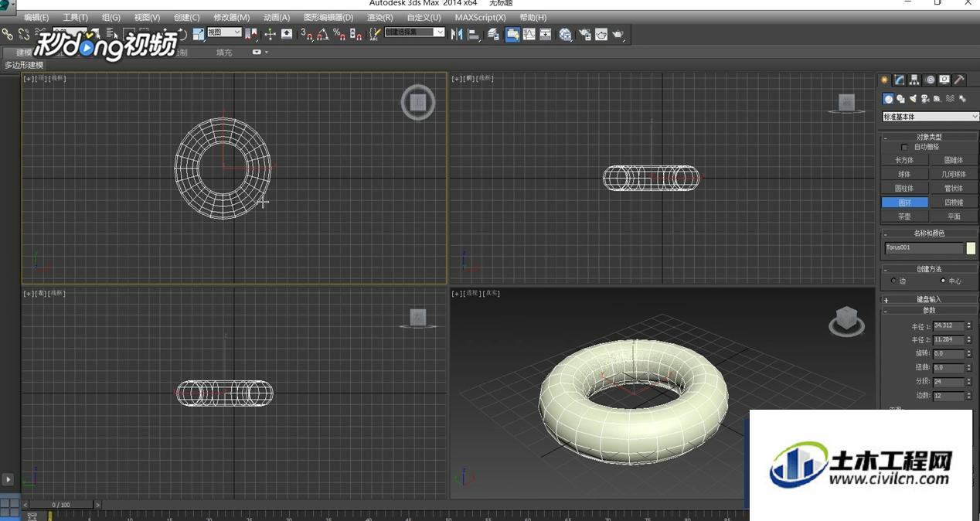Select the Systems category icon
The height and width of the screenshot is (521, 980).
coord(962,99)
